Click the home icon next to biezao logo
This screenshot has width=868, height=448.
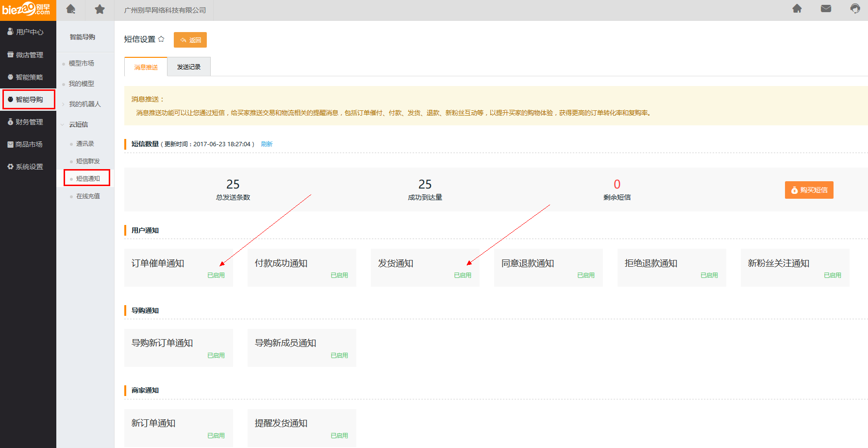click(x=71, y=9)
